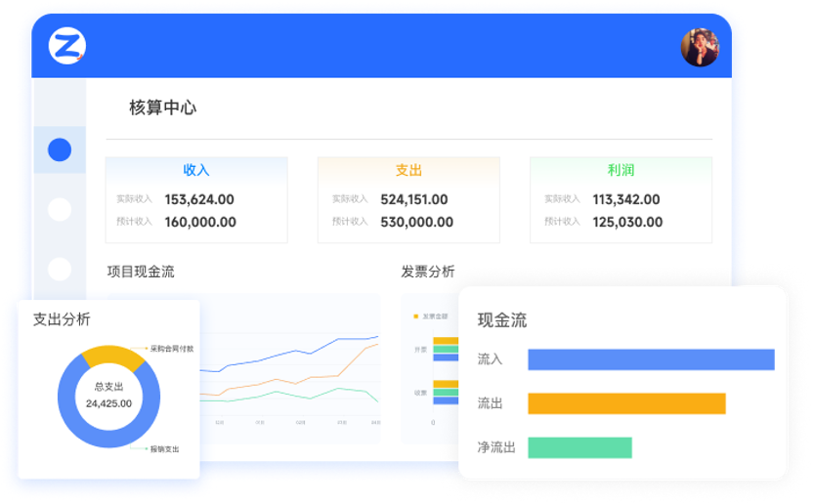813x504 pixels.
Task: Click the 项目现金流 section heading
Action: [x=141, y=272]
